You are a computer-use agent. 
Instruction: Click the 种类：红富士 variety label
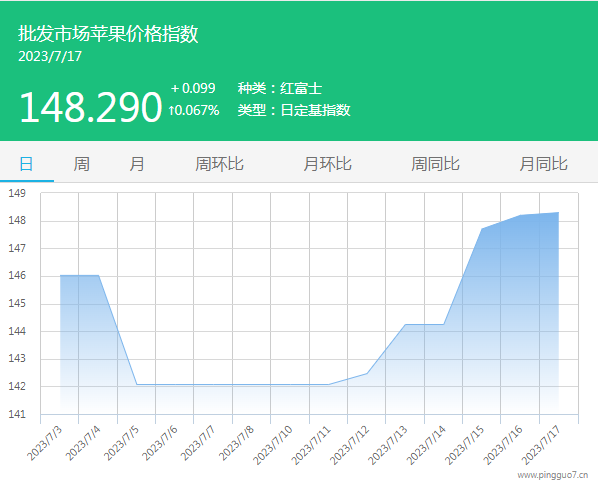click(x=280, y=88)
